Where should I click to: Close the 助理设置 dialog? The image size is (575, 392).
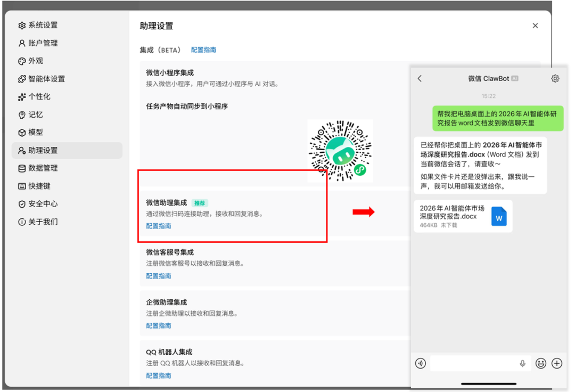click(x=535, y=26)
